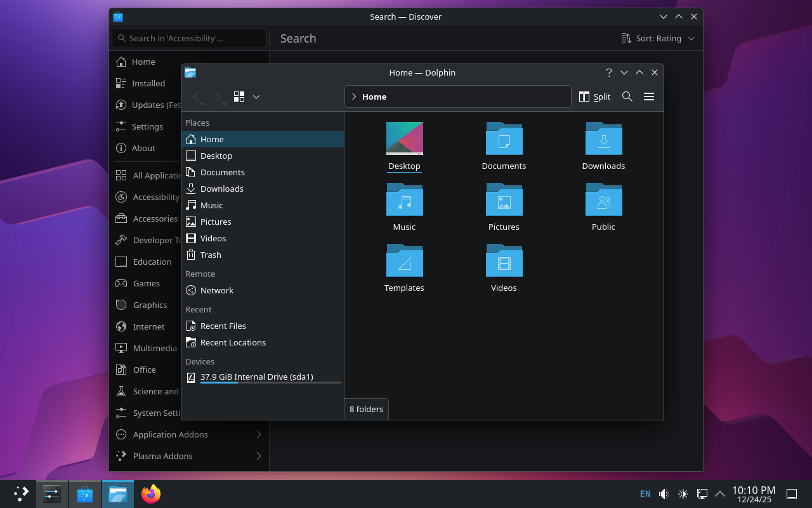Screen dimensions: 812x508
Task: Expand the view mode dropdown arrow
Action: coord(256,97)
